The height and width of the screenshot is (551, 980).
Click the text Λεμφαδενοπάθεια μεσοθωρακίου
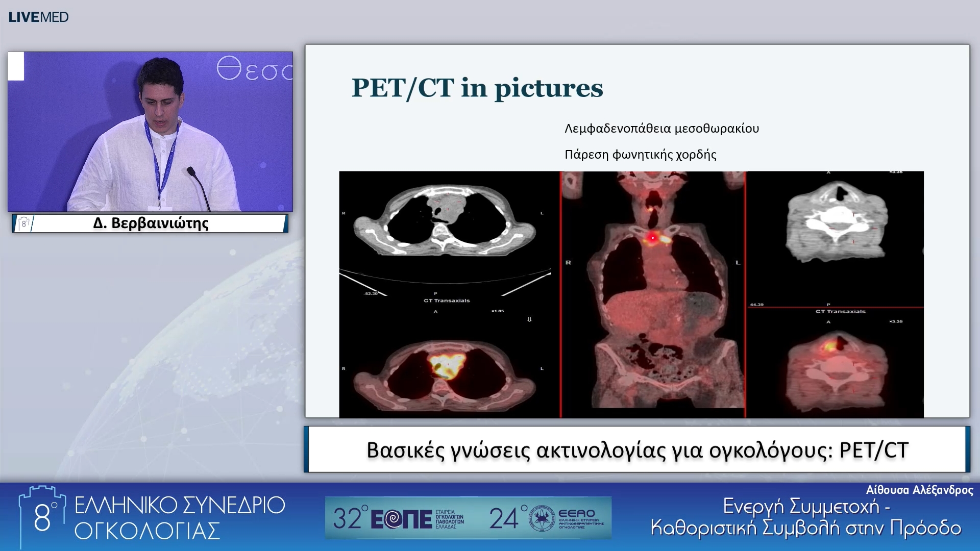click(661, 129)
